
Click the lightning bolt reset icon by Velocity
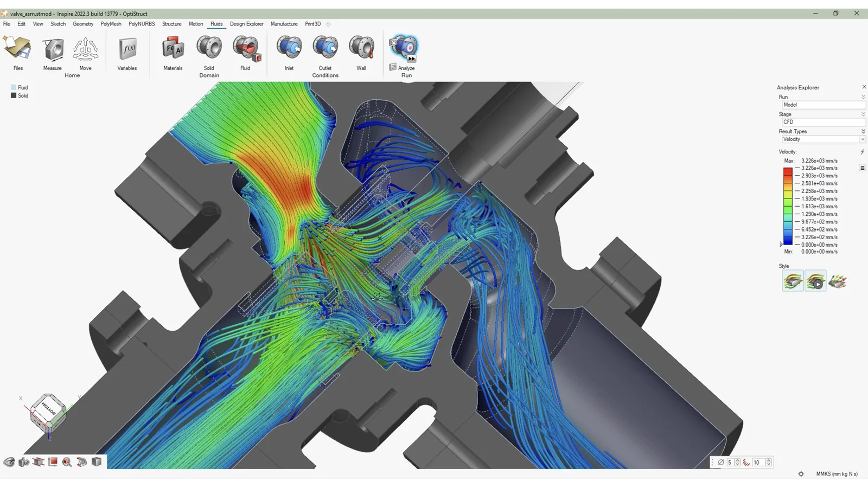pos(863,152)
